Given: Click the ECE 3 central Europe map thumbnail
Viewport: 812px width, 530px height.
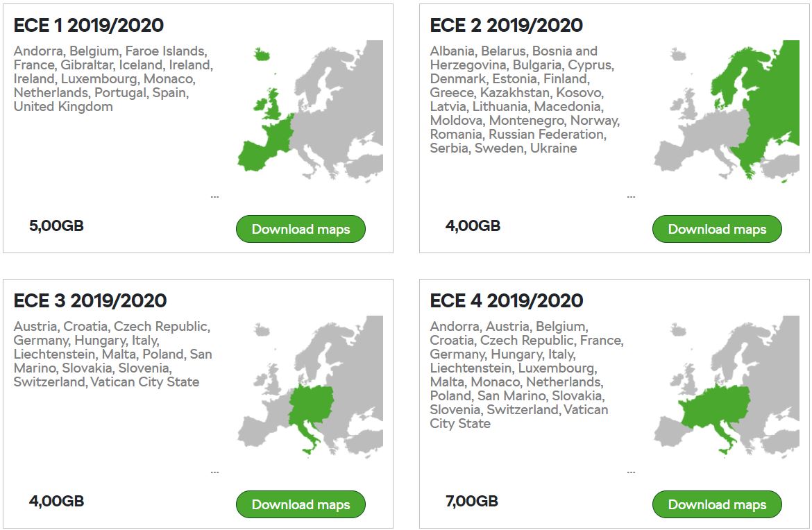Looking at the screenshot, I should click(x=310, y=386).
